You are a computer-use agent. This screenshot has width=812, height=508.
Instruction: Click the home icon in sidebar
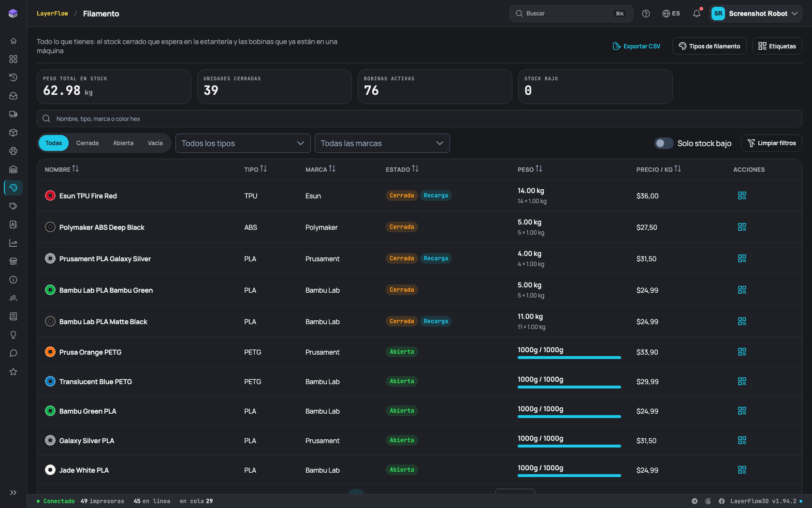14,41
